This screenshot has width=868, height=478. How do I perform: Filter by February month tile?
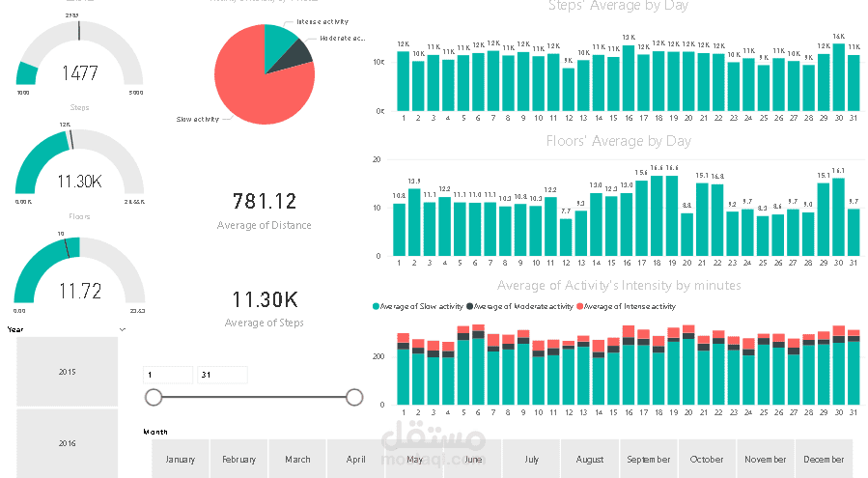(x=239, y=459)
